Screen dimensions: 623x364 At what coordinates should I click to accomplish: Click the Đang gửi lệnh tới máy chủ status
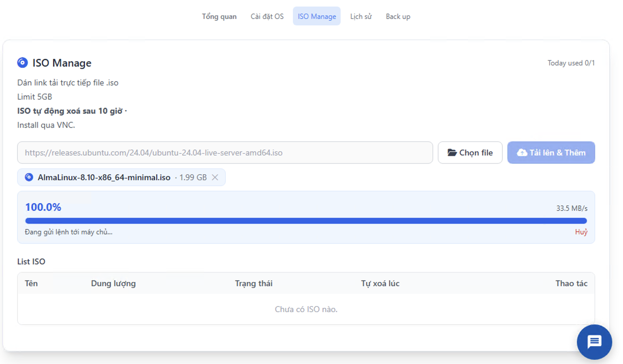(69, 232)
